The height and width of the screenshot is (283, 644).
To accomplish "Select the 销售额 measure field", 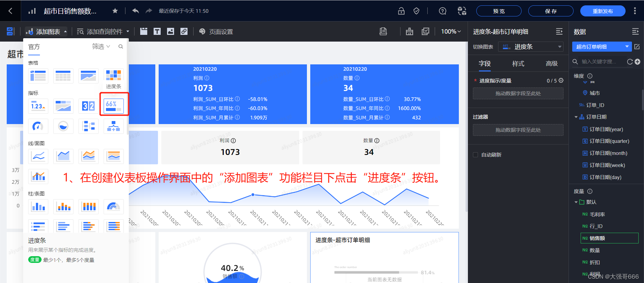I will 609,238.
